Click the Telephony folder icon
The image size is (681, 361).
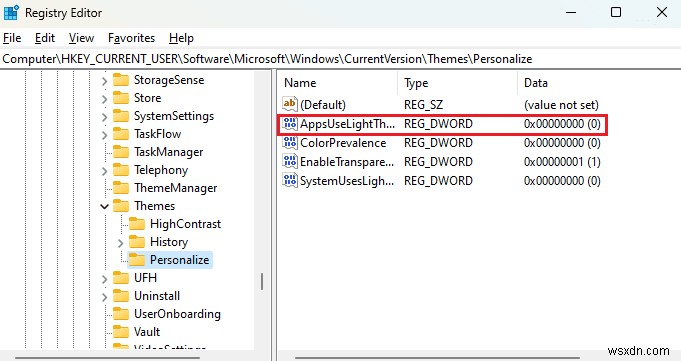click(121, 170)
